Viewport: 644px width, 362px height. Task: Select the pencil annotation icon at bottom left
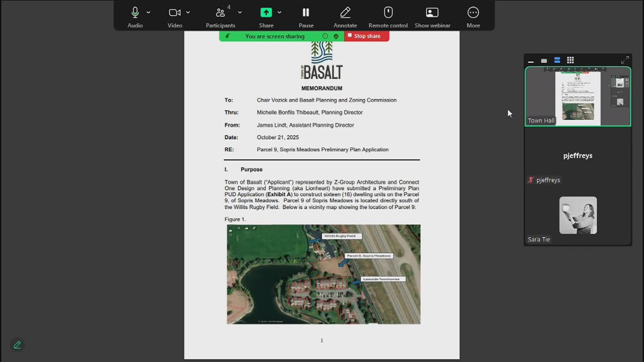pyautogui.click(x=17, y=344)
